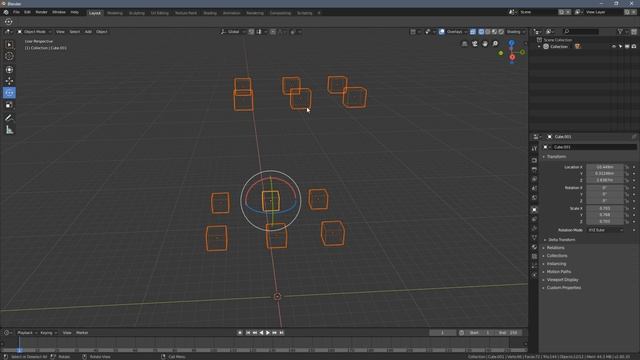Open the timeline Marker menu
The height and width of the screenshot is (360, 640).
[82, 333]
